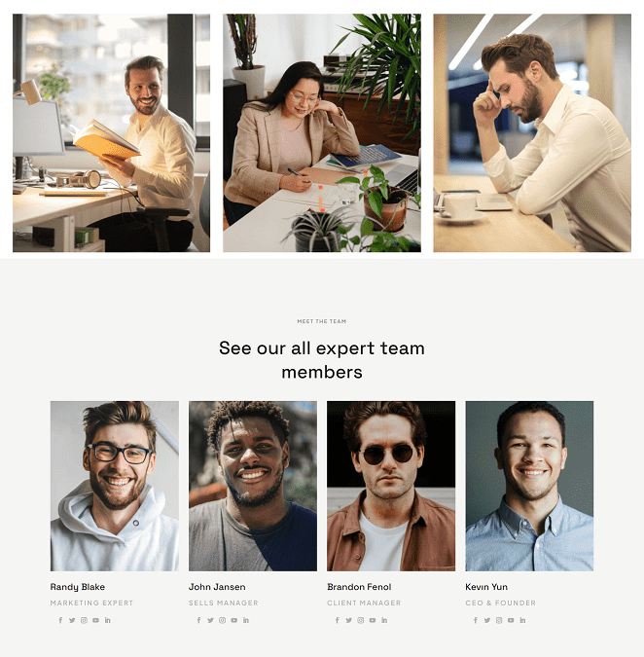Select the Kevin Yun name link
The width and height of the screenshot is (644, 657).
pos(486,587)
